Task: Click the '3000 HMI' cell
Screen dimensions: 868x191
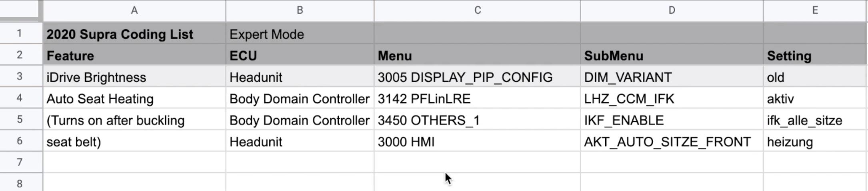Action: [477, 141]
